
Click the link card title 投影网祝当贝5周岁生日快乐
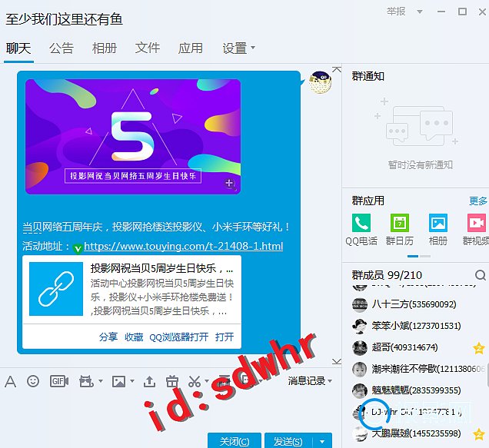[x=161, y=268]
